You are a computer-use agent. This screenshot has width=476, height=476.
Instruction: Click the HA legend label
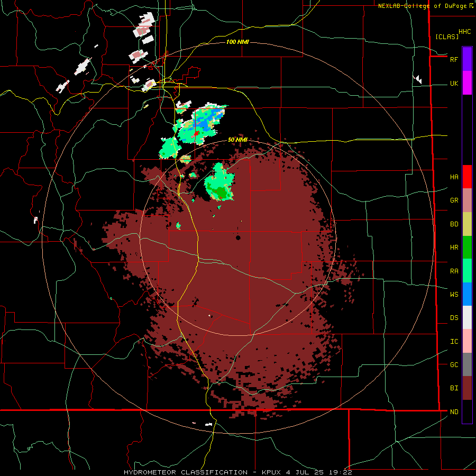coord(454,177)
